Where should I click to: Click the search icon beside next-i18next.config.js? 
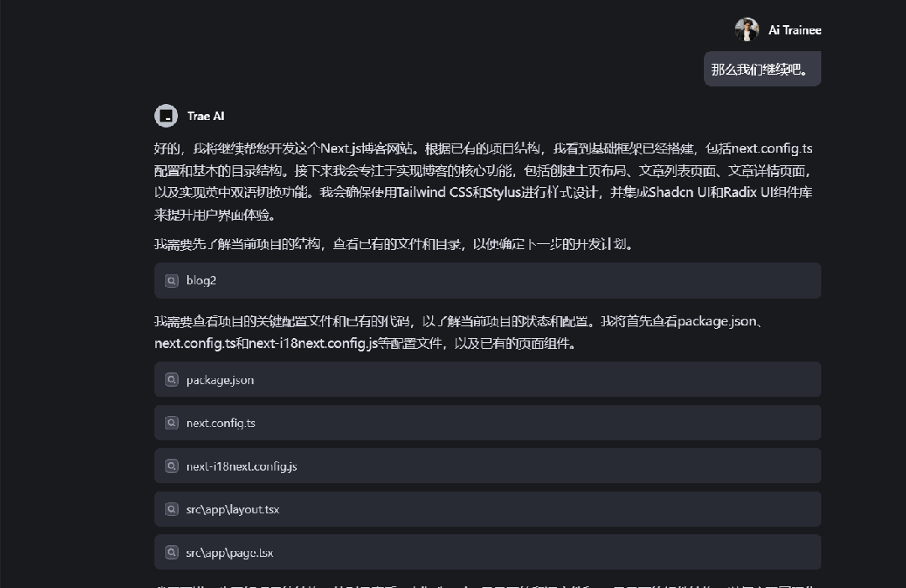click(x=172, y=466)
